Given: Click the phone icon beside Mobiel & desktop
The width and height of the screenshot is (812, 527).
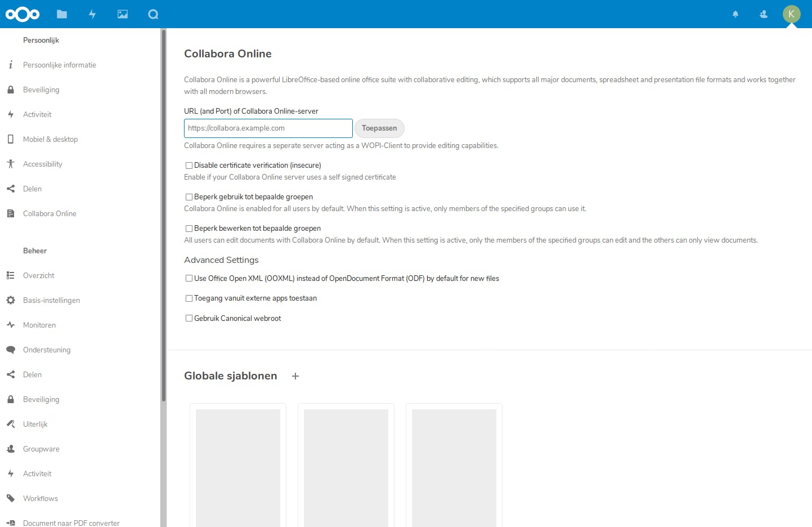Looking at the screenshot, I should pos(11,139).
